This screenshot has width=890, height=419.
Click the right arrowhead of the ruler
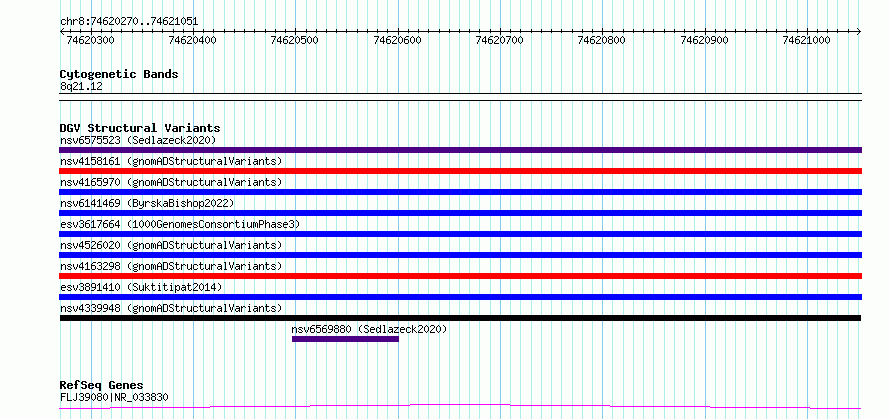[x=859, y=32]
